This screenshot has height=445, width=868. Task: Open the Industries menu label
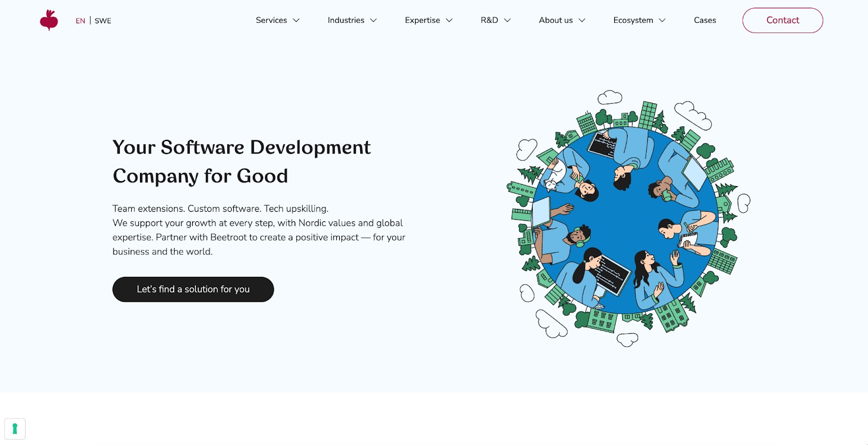tap(346, 20)
